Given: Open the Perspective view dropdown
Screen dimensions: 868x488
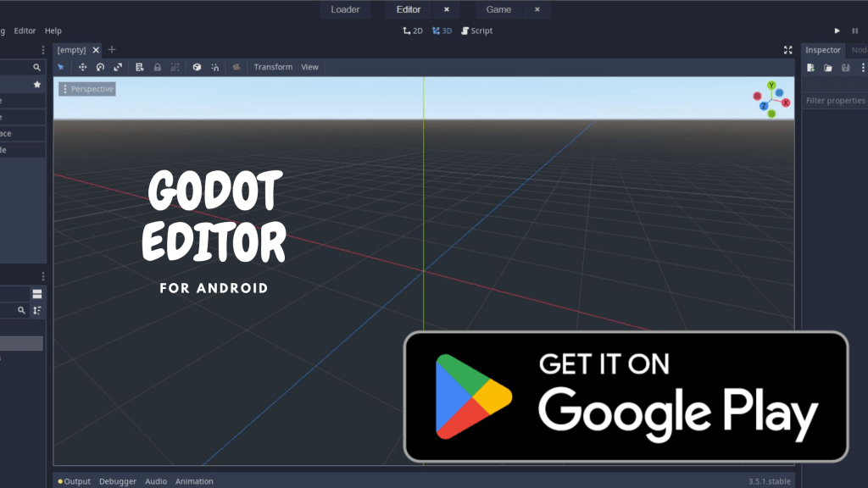Looking at the screenshot, I should [x=86, y=88].
